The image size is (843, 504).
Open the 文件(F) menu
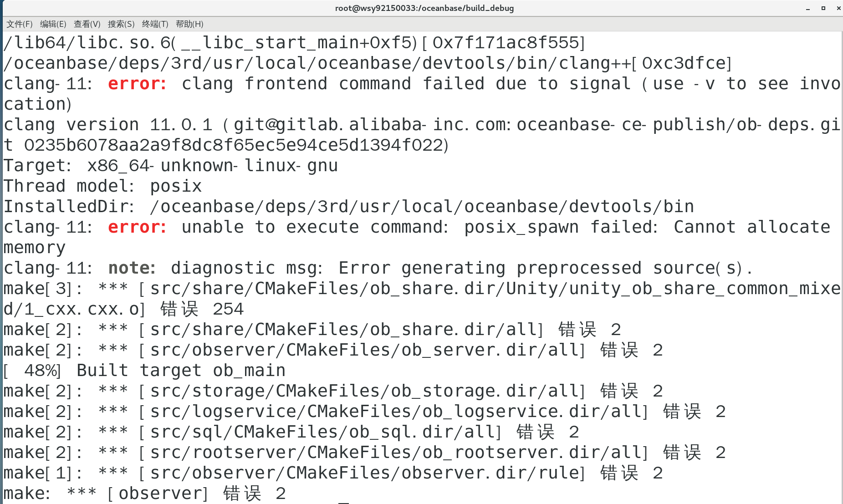coord(19,24)
